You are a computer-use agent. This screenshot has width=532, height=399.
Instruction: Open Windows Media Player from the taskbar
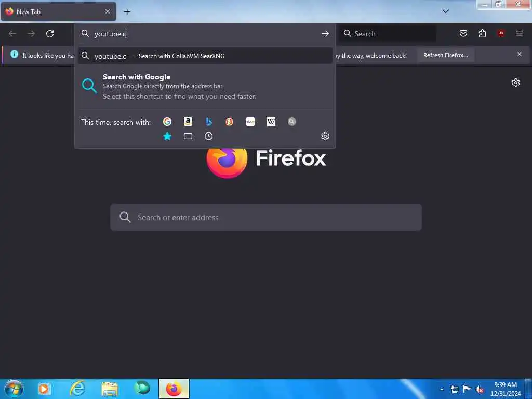point(44,389)
